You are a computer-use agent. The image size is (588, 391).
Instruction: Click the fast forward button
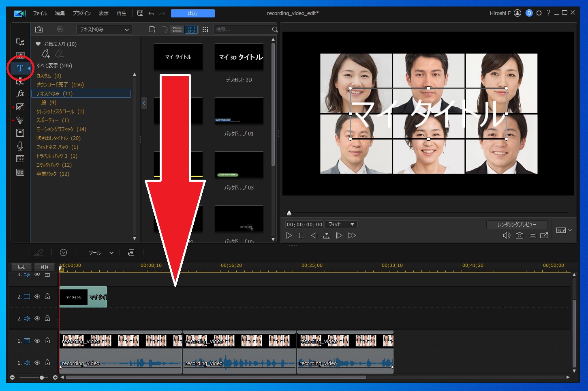point(352,235)
